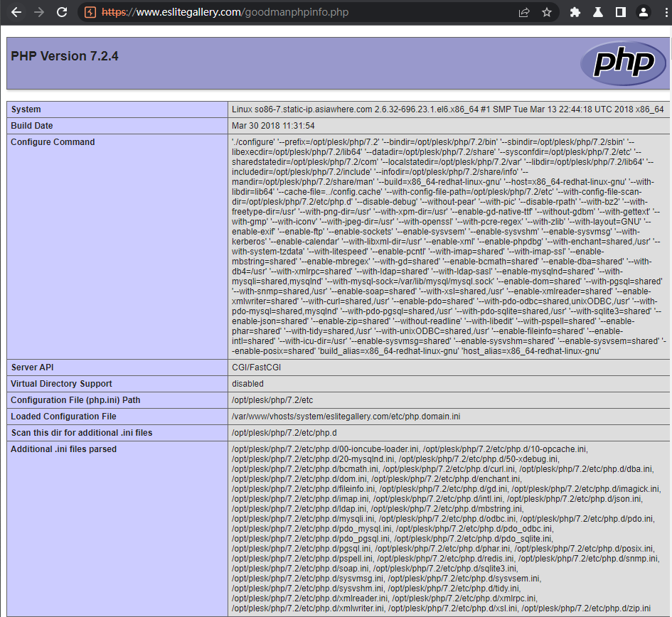Click the PHP Version 7.2.4 heading
The height and width of the screenshot is (617, 672).
[x=64, y=56]
